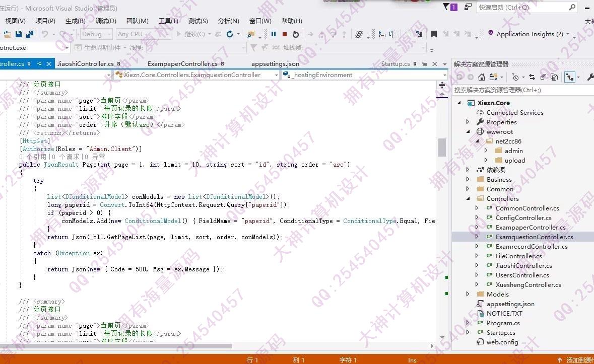Click the Application Insights lightbulb icon
This screenshot has height=364, width=594.
click(x=491, y=34)
